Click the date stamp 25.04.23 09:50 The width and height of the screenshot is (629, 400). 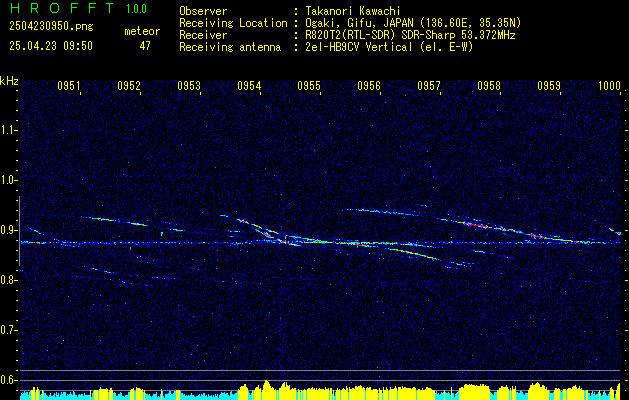[51, 46]
